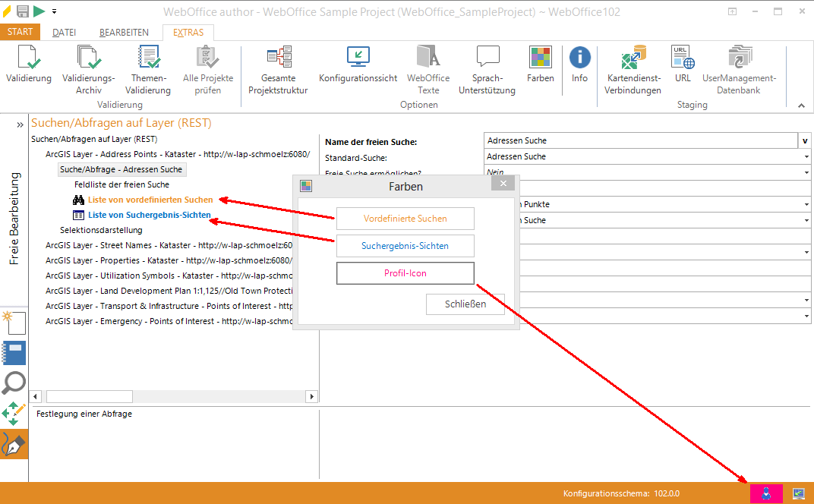The height and width of the screenshot is (504, 814).
Task: Open Gesamte Projektstruktur view
Action: tap(278, 59)
